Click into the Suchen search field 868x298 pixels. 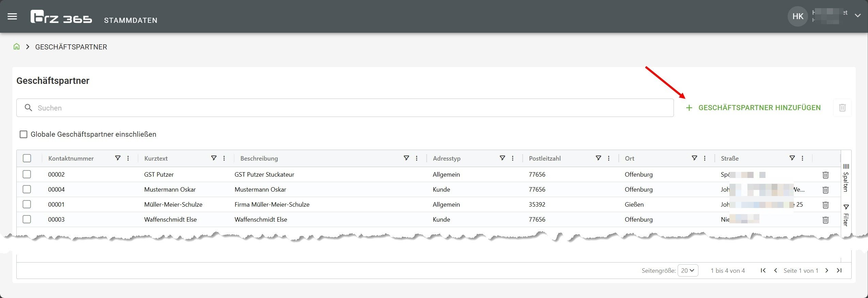345,108
